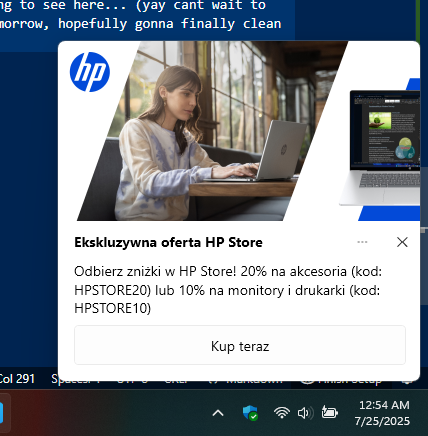Click the discount codes description text
Viewport: 428px width, 436px height.
228,290
